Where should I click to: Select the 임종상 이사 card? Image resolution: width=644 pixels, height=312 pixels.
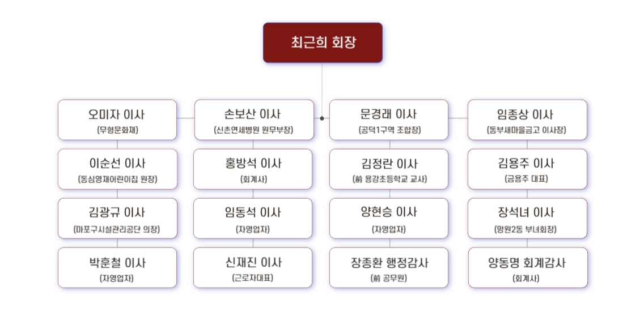click(x=527, y=119)
